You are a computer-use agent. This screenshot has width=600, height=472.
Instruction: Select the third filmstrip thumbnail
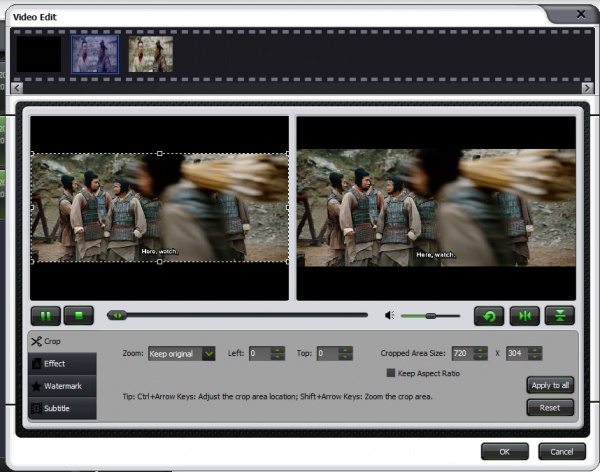pyautogui.click(x=151, y=54)
